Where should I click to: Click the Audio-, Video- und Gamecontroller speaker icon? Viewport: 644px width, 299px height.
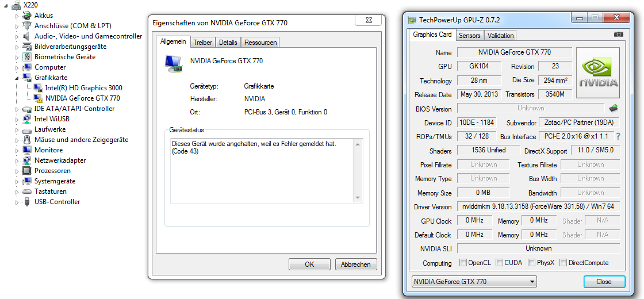click(26, 36)
